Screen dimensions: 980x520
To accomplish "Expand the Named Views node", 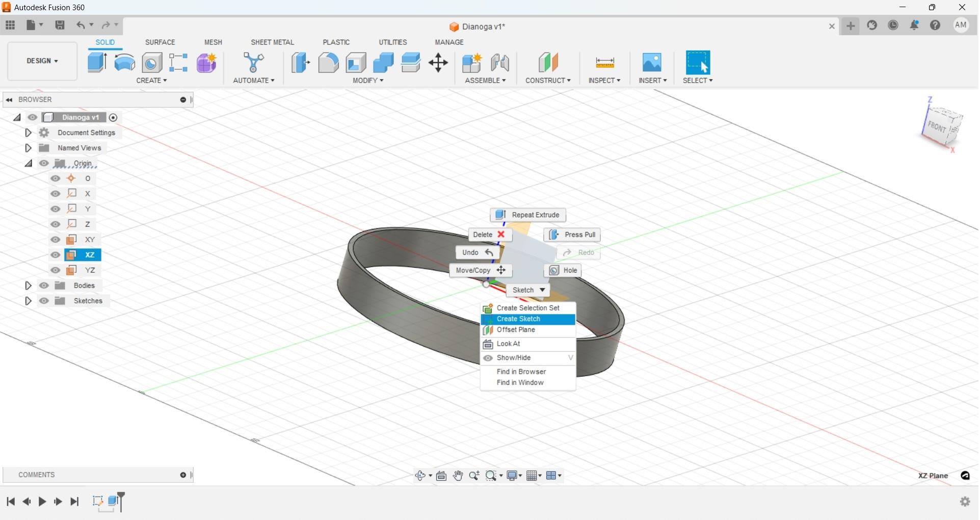I will 29,148.
